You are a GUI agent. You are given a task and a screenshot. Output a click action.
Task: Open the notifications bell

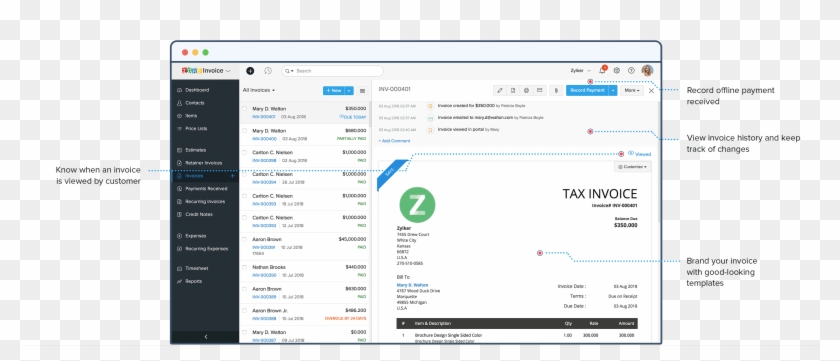[602, 70]
